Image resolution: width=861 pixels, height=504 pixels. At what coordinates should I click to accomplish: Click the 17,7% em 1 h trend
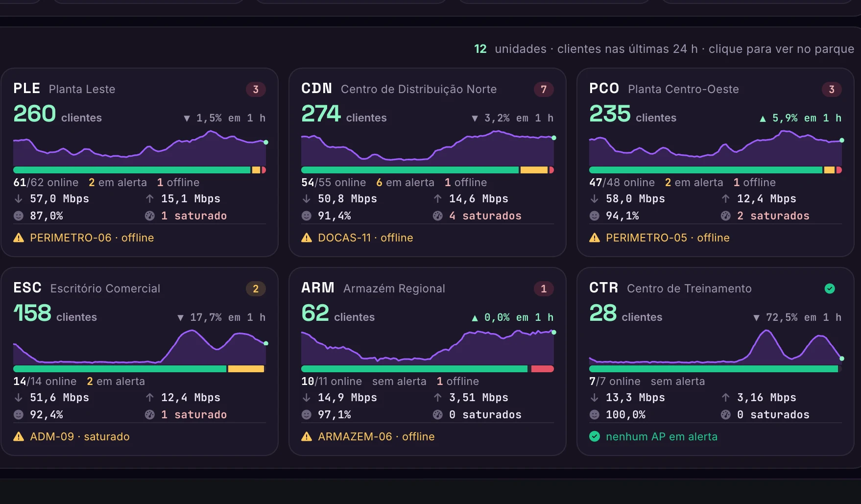coord(221,317)
